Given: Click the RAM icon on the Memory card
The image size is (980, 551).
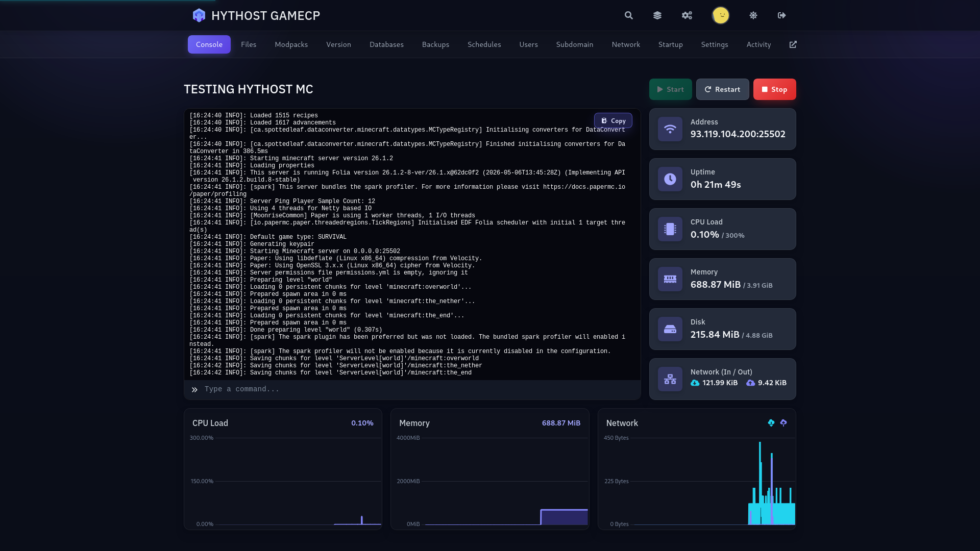Looking at the screenshot, I should pyautogui.click(x=670, y=279).
